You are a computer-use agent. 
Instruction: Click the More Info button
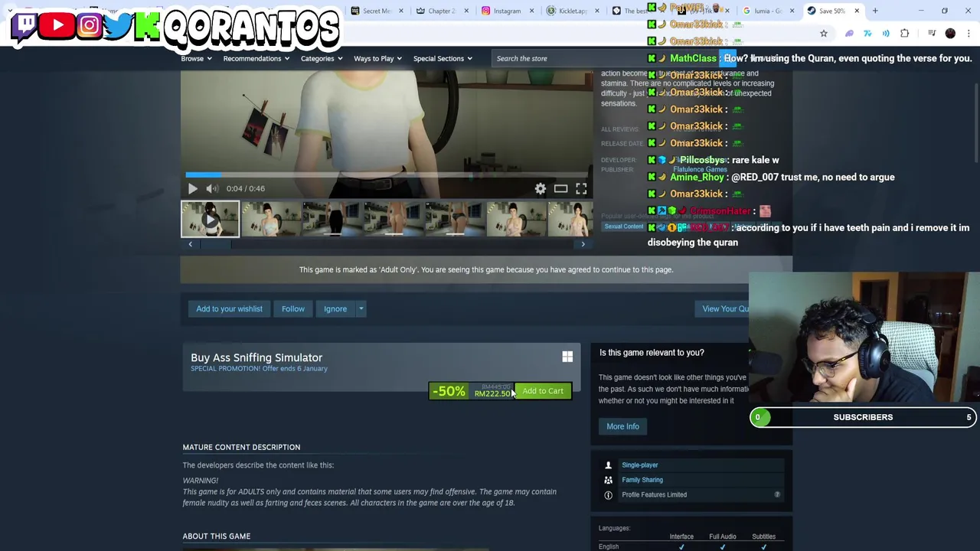click(622, 426)
